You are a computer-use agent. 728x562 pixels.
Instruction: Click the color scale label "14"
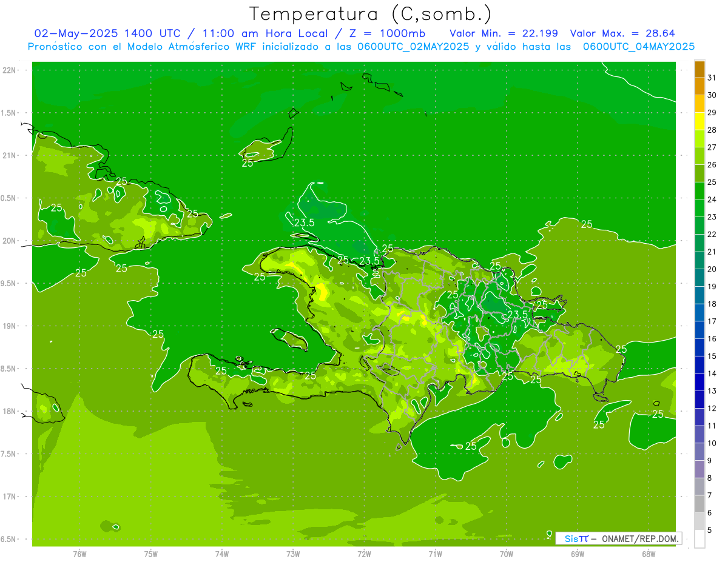coord(712,373)
